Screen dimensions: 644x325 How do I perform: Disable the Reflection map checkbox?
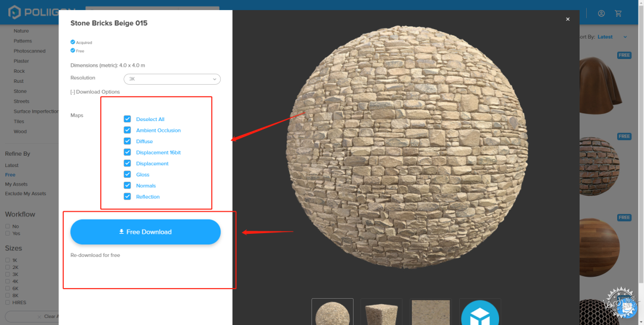(128, 197)
